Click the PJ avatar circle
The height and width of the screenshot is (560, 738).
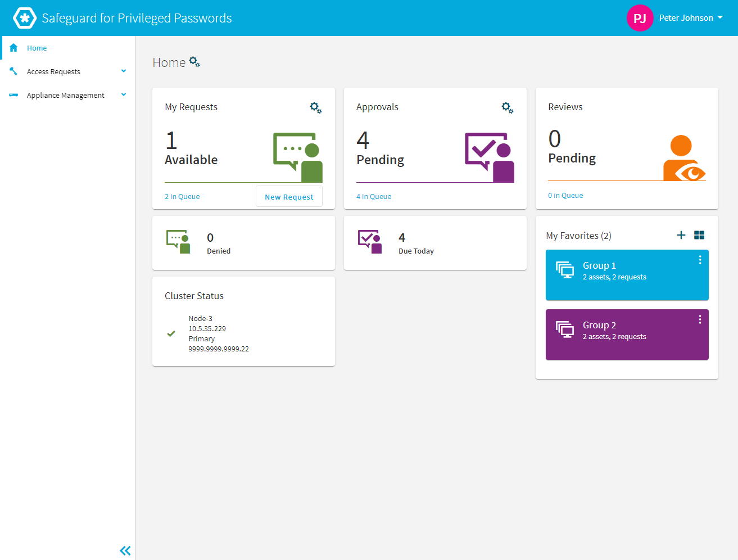640,17
